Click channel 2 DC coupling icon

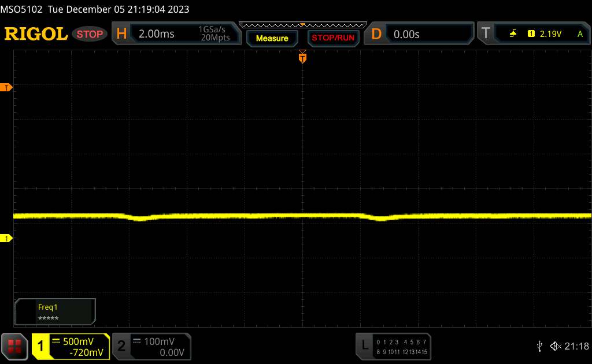[136, 341]
